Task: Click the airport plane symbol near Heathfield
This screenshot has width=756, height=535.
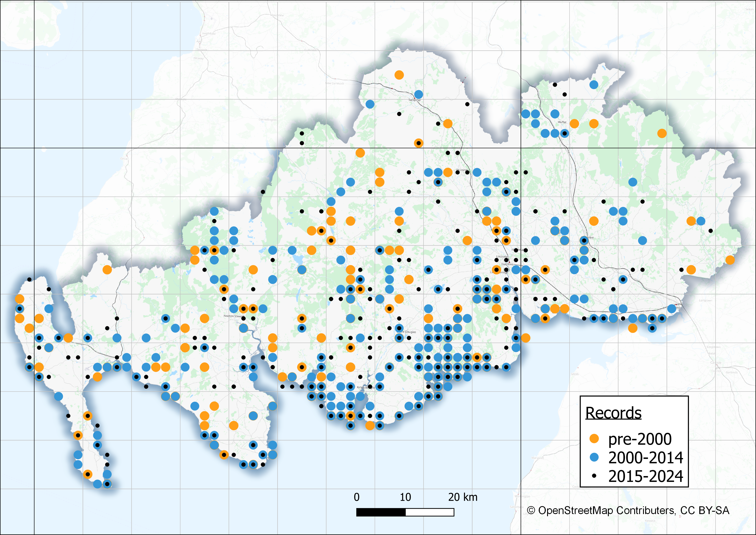Action: tap(211, 19)
